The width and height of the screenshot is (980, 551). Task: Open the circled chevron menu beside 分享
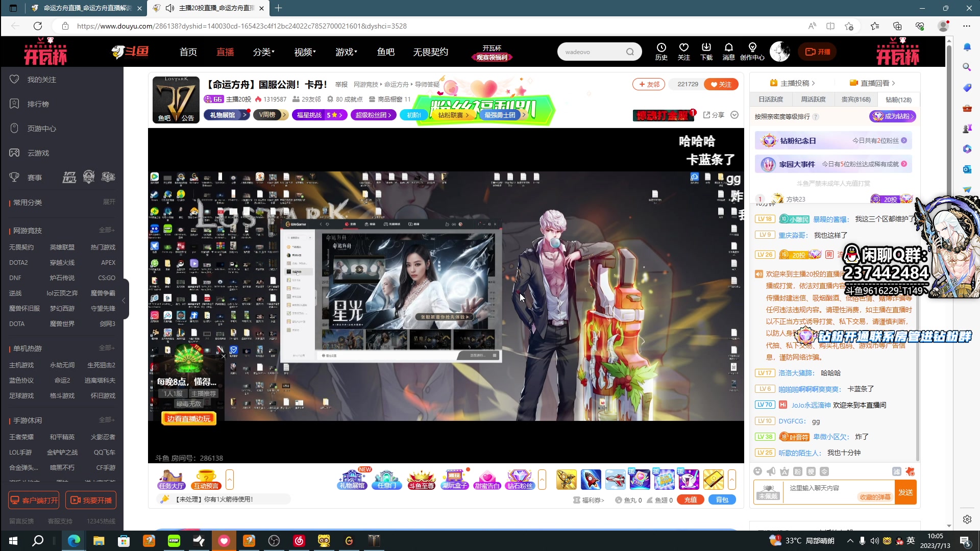[734, 115]
